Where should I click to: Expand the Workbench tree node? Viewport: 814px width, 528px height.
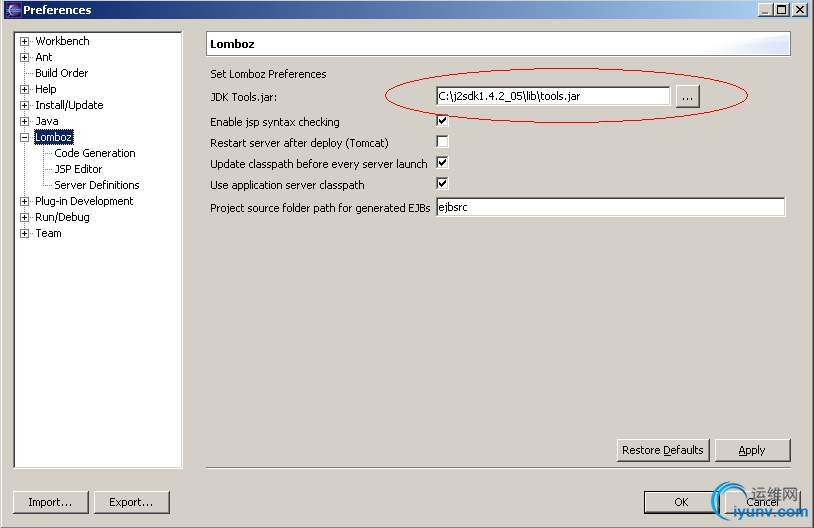click(x=24, y=41)
